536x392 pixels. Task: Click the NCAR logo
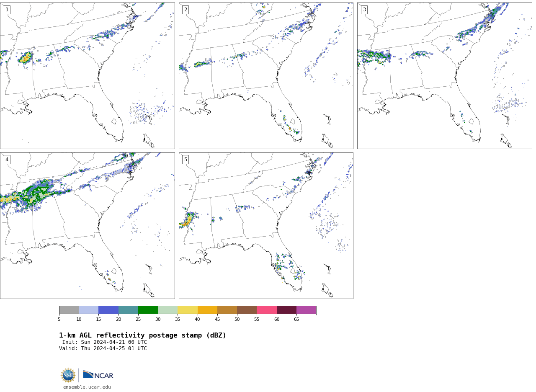(98, 375)
